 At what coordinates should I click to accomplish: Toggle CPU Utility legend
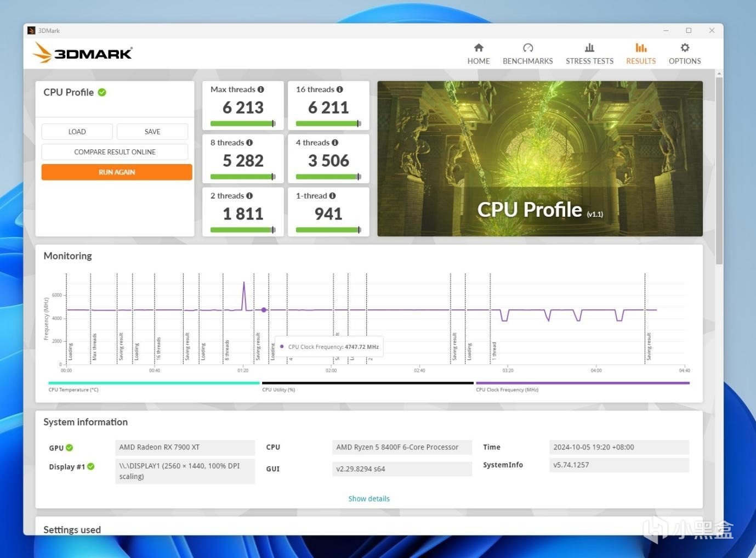367,386
